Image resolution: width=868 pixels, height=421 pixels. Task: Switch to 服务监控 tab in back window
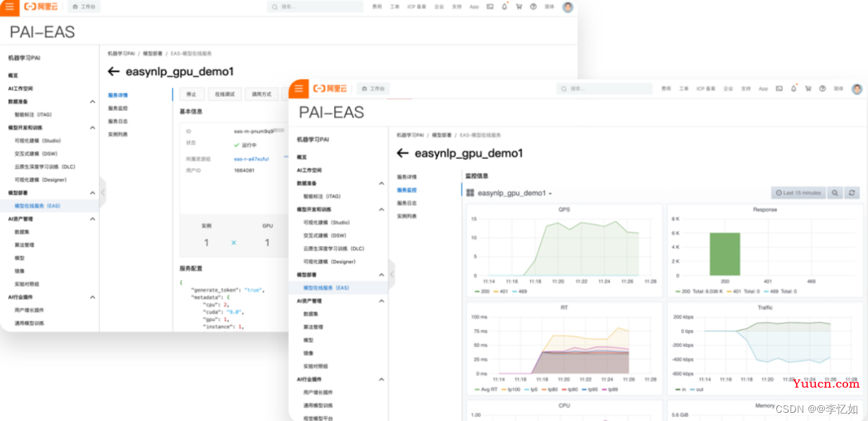pos(118,108)
